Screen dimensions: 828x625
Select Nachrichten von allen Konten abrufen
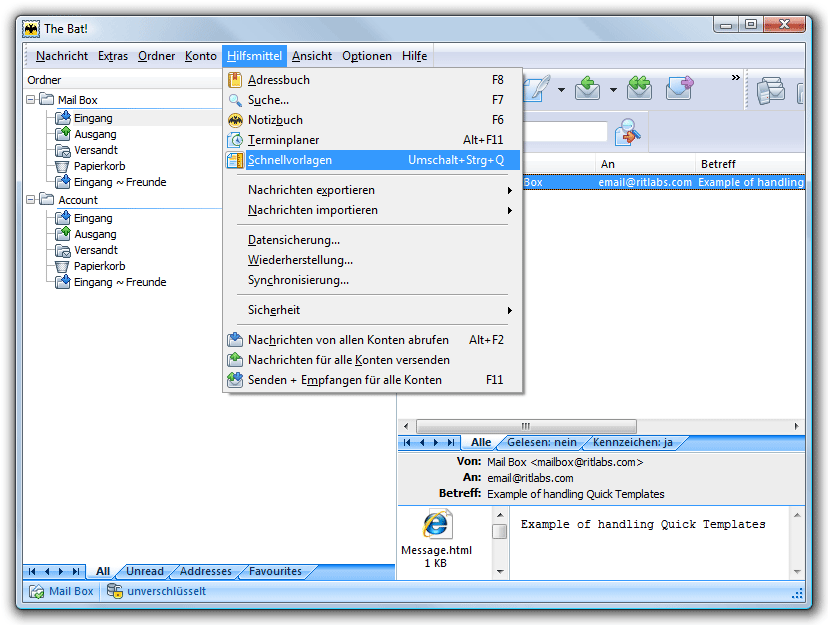click(373, 340)
